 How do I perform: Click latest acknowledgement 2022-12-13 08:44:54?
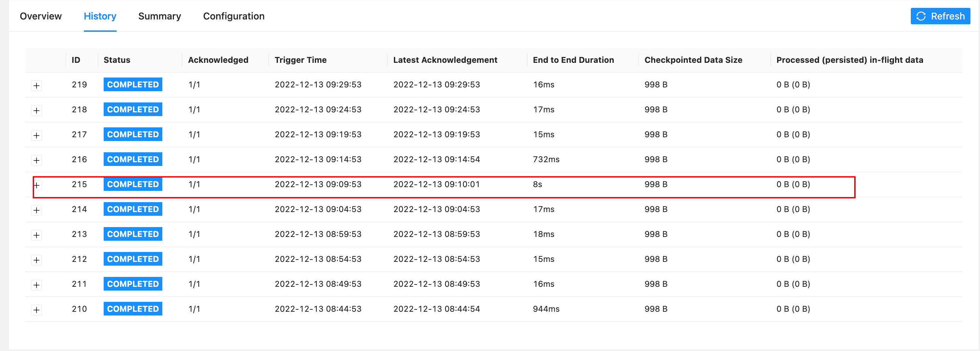click(436, 309)
